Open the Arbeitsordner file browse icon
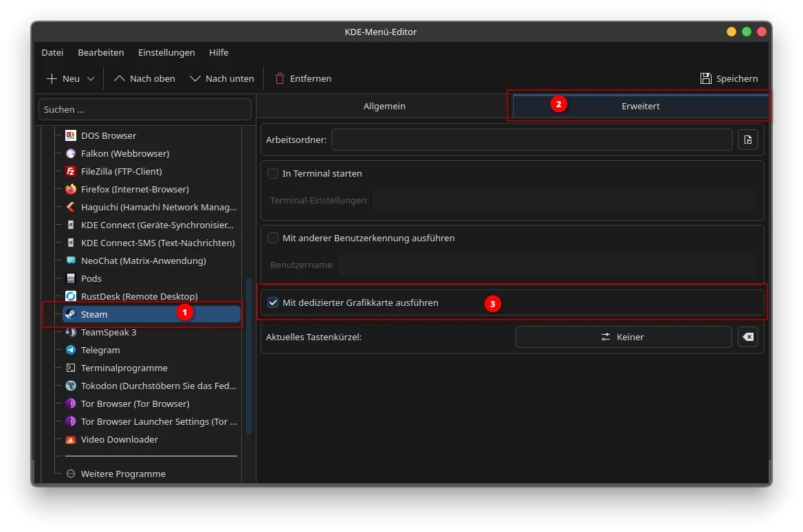This screenshot has width=803, height=532. tap(748, 140)
